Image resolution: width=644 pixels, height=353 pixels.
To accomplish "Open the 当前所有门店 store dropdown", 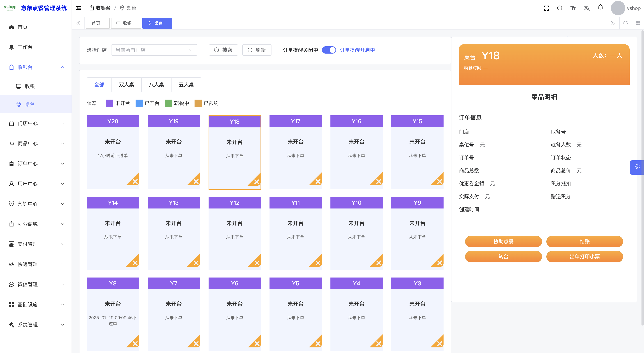I will tap(154, 50).
